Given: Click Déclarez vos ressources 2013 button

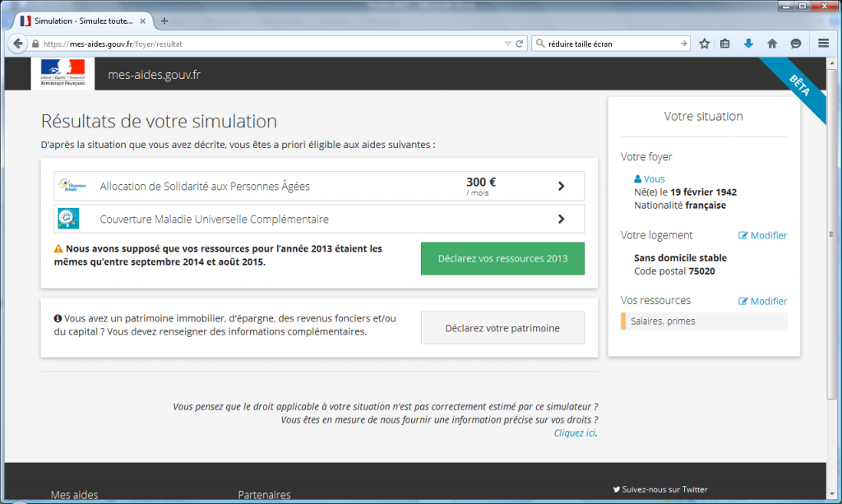Looking at the screenshot, I should coord(502,258).
